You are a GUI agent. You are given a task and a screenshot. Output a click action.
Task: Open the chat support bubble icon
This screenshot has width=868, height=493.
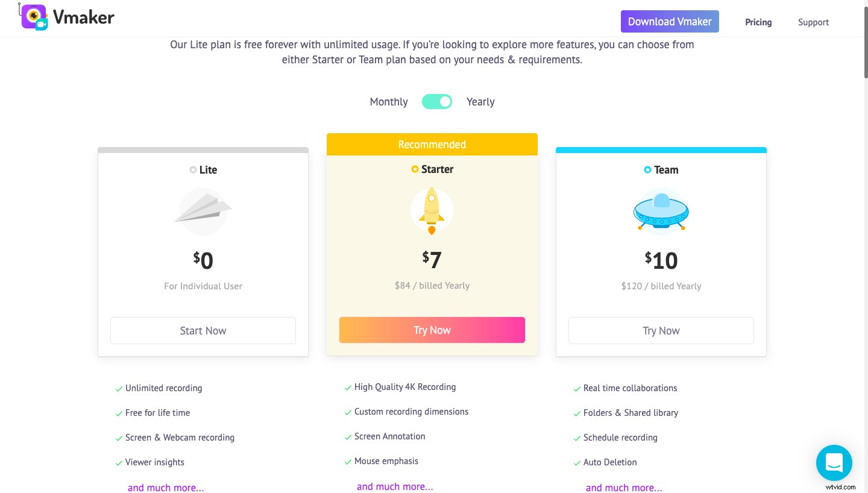point(834,463)
